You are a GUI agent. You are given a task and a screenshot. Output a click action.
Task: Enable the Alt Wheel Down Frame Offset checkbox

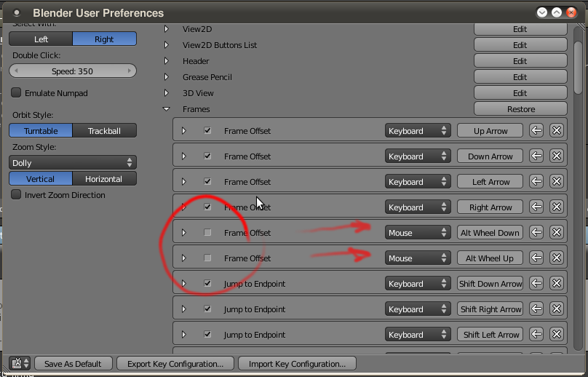207,233
